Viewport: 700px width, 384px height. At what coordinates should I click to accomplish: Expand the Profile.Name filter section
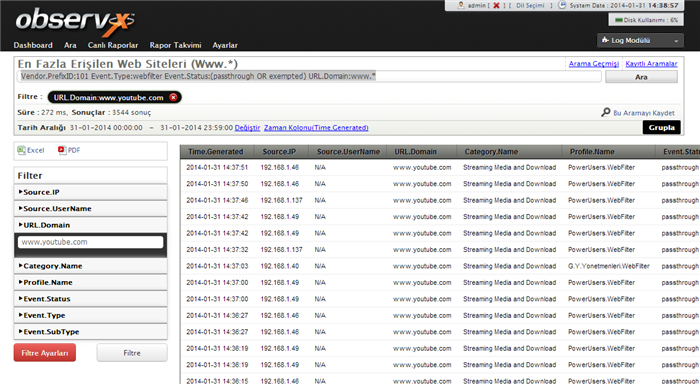(91, 282)
